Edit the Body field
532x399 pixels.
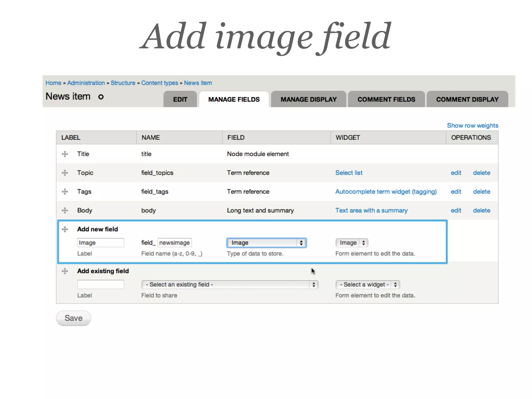[456, 210]
